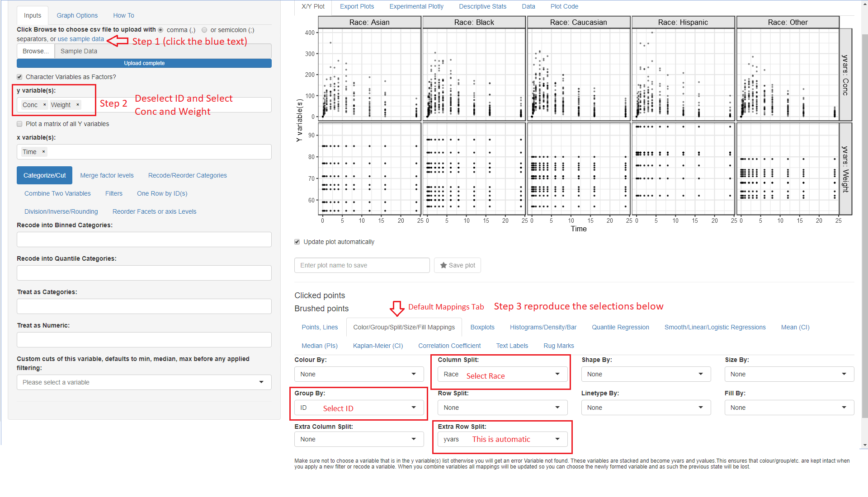Open the Column Split Race dropdown
Screen dimensions: 868x497
[x=502, y=374]
